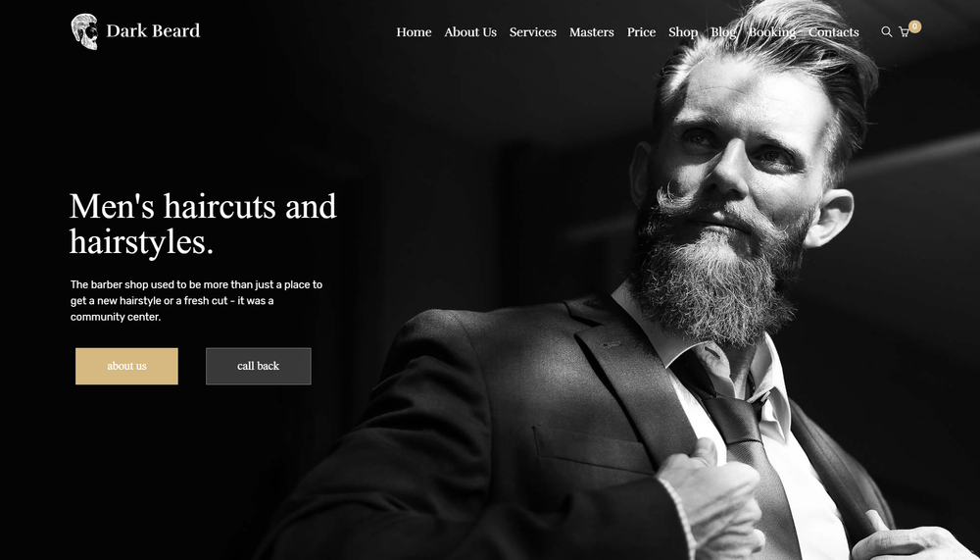Click the call back button
Image resolution: width=980 pixels, height=560 pixels.
pos(258,366)
